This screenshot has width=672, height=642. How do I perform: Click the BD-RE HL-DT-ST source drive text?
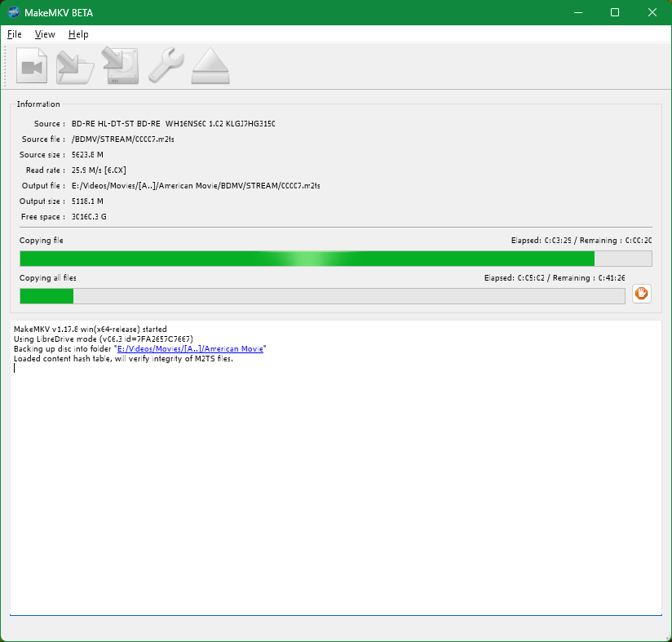[173, 124]
